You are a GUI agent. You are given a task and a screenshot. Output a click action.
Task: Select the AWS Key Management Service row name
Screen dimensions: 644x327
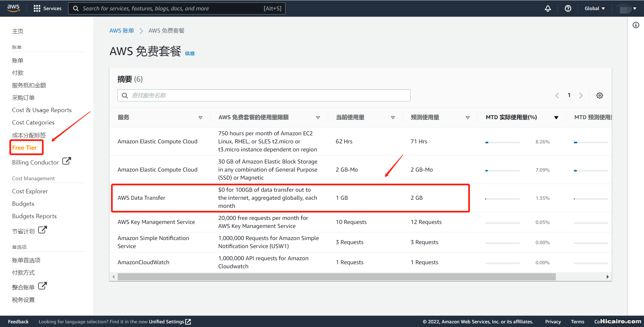pos(156,222)
